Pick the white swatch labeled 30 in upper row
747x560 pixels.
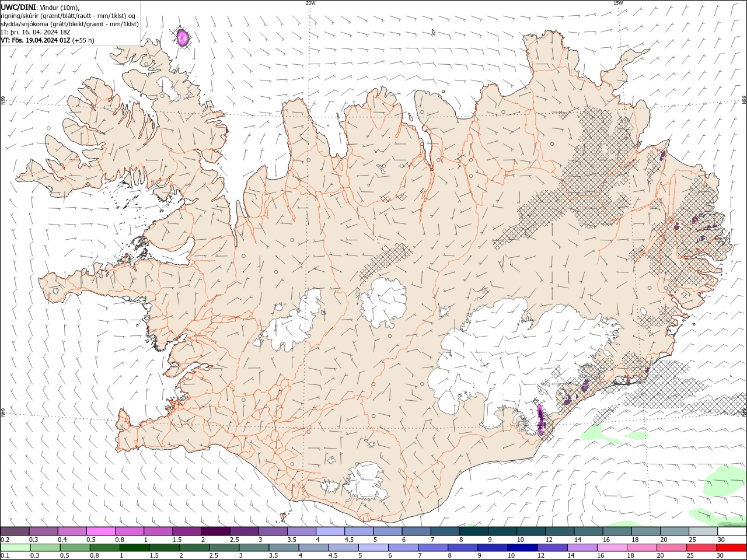pyautogui.click(x=732, y=531)
